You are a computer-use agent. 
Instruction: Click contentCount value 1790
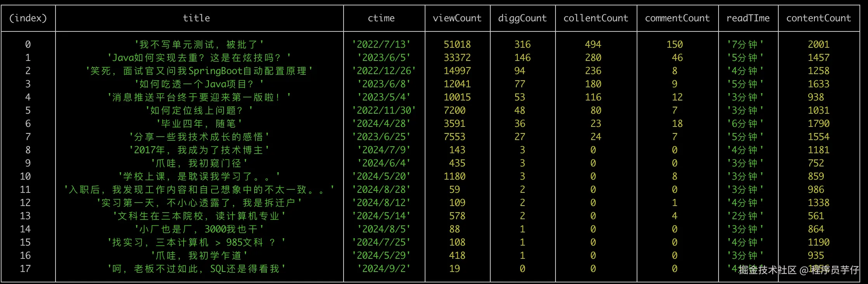click(819, 124)
